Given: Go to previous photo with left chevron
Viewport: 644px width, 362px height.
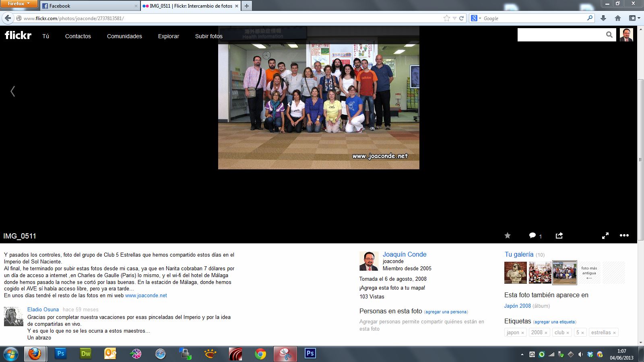Looking at the screenshot, I should pyautogui.click(x=12, y=91).
